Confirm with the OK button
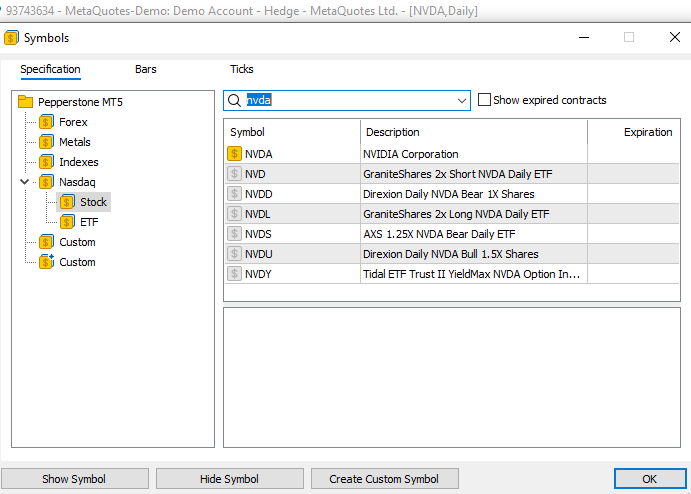 tap(650, 479)
